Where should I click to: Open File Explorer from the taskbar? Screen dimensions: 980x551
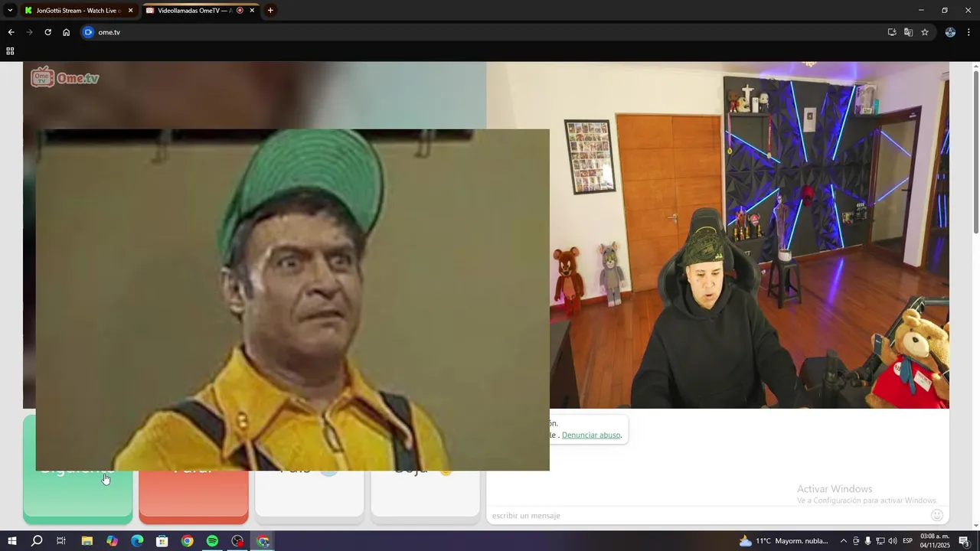click(87, 541)
